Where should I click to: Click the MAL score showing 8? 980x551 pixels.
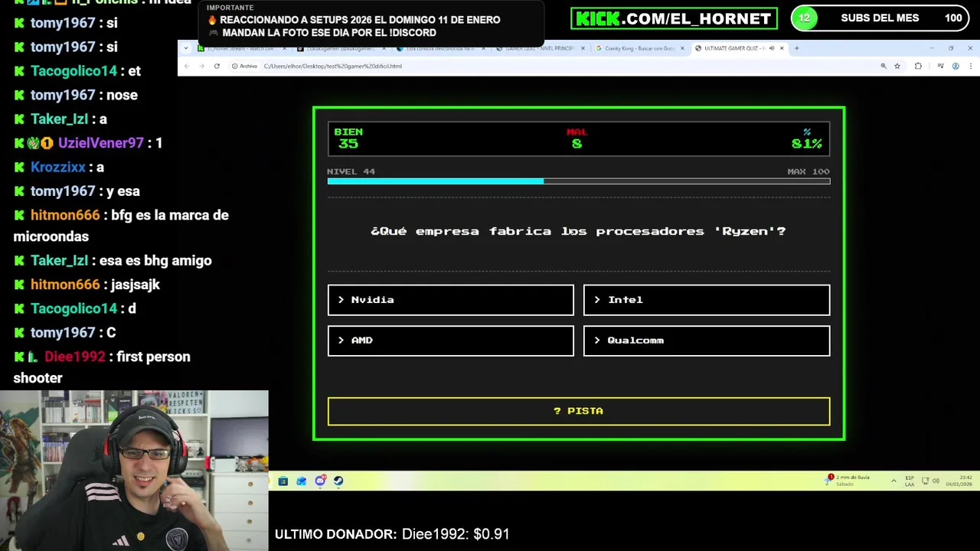[577, 139]
